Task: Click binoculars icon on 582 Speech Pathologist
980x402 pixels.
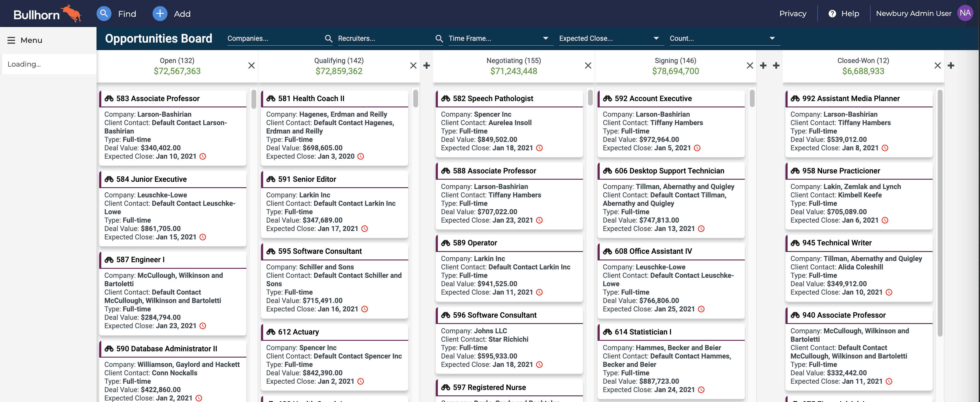Action: pyautogui.click(x=445, y=99)
